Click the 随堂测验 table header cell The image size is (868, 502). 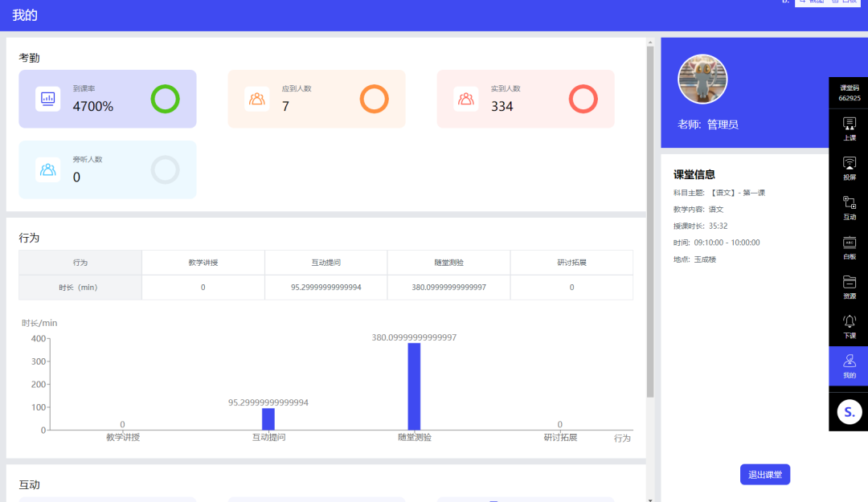tap(448, 263)
